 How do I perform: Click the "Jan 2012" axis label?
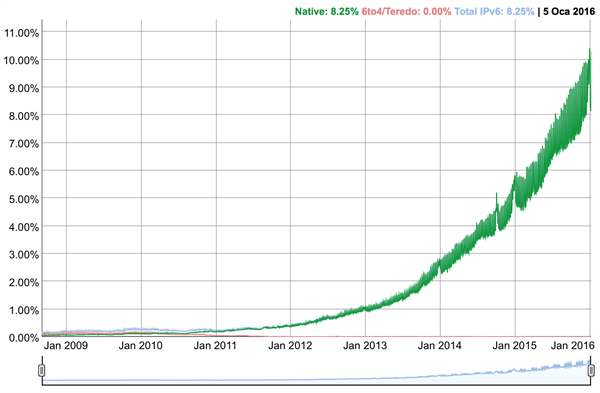(x=290, y=346)
